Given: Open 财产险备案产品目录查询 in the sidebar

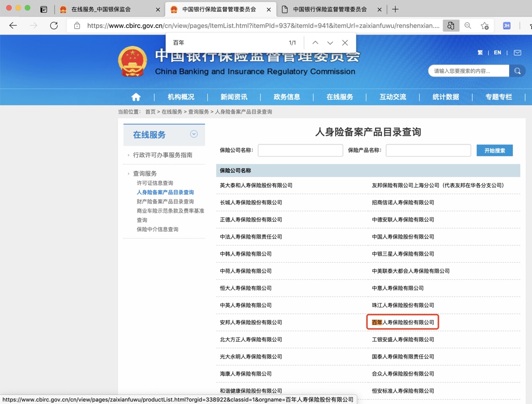Looking at the screenshot, I should 165,201.
